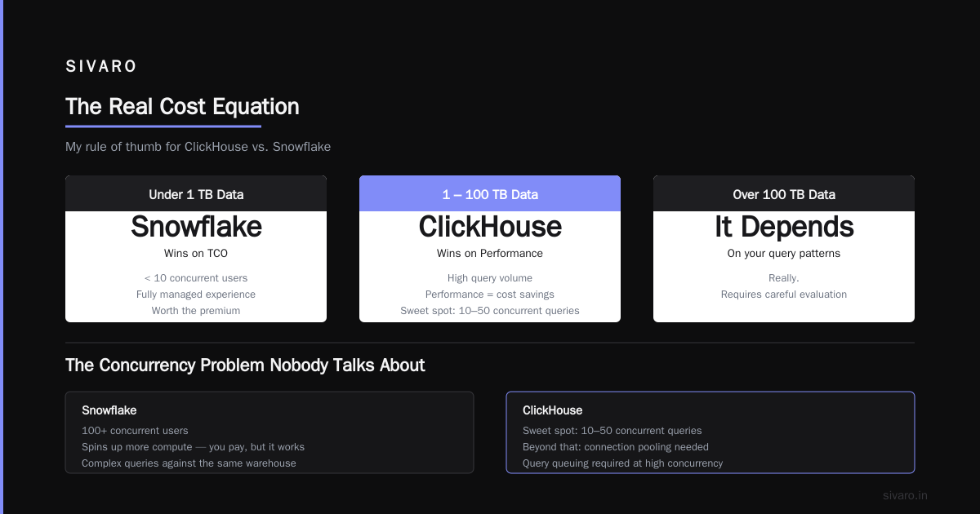Click the SIVARO brand name at top
The height and width of the screenshot is (514, 980).
(x=101, y=67)
